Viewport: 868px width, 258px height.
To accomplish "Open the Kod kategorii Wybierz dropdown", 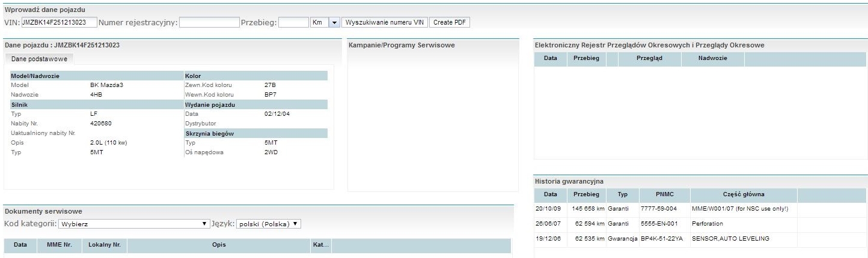I will (x=133, y=224).
